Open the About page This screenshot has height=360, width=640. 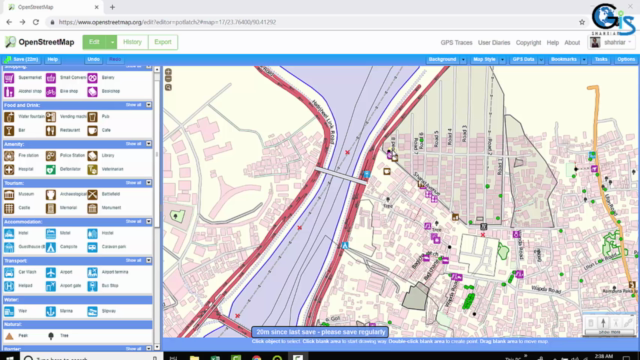tap(572, 42)
